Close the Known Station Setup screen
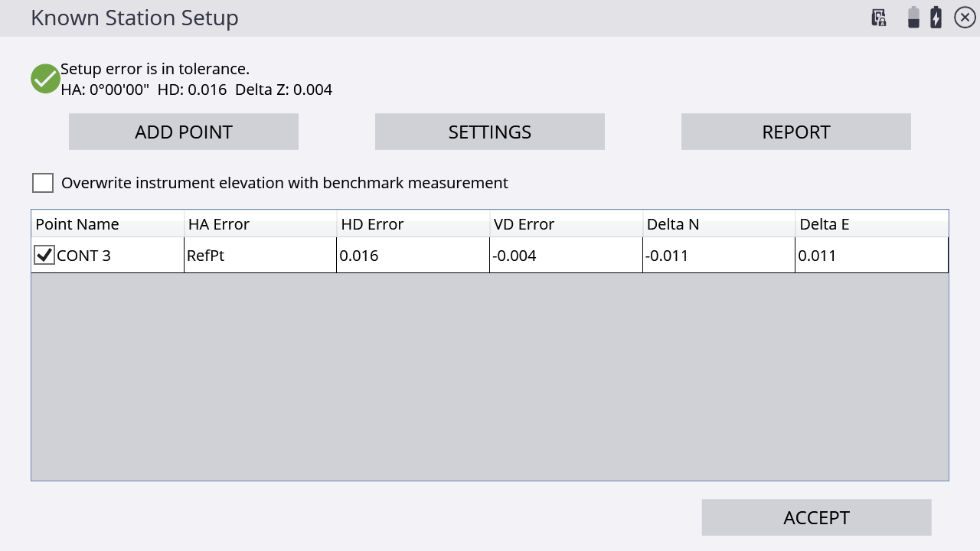980x551 pixels. [965, 18]
